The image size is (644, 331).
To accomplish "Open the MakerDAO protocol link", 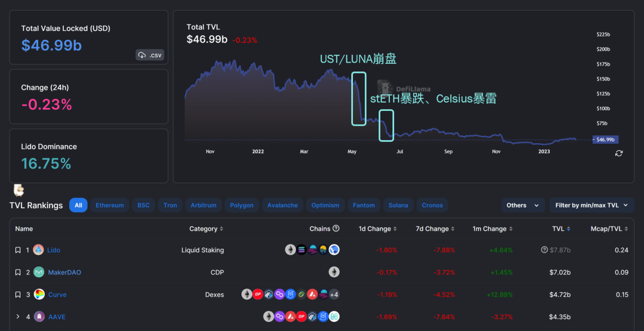I will [64, 273].
